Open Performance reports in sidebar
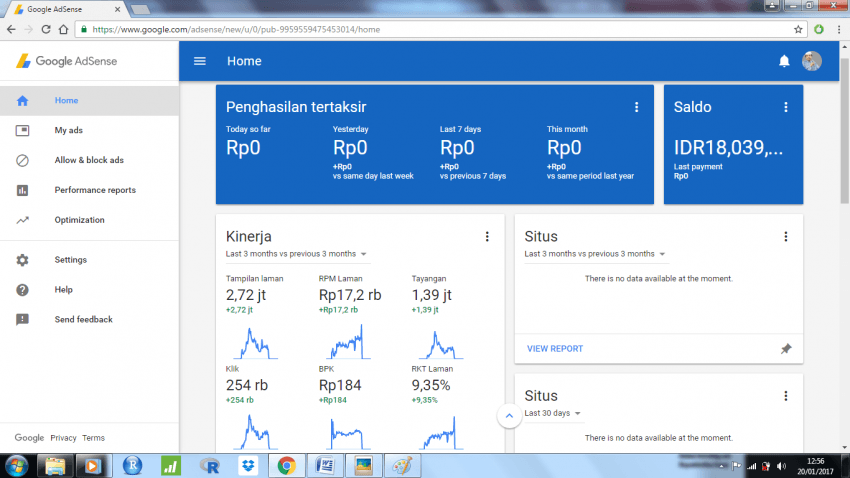The width and height of the screenshot is (850, 478). [94, 190]
